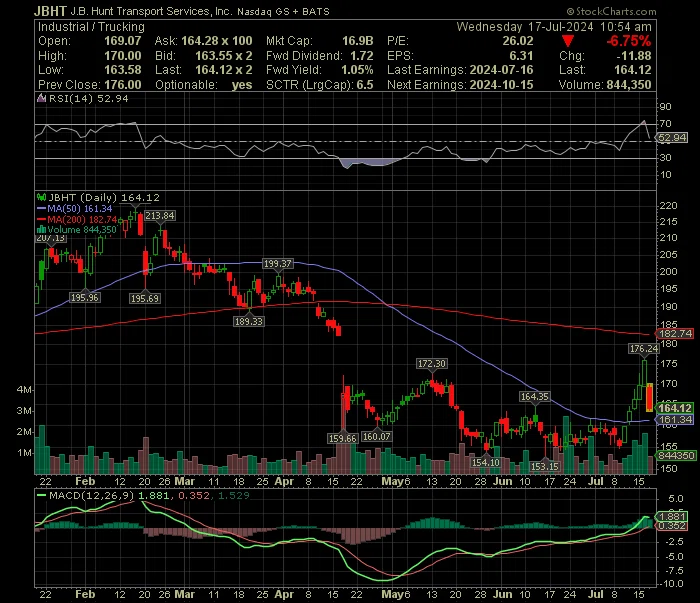This screenshot has height=603, width=700.
Task: Click the 195.96 low price label
Action: point(85,298)
